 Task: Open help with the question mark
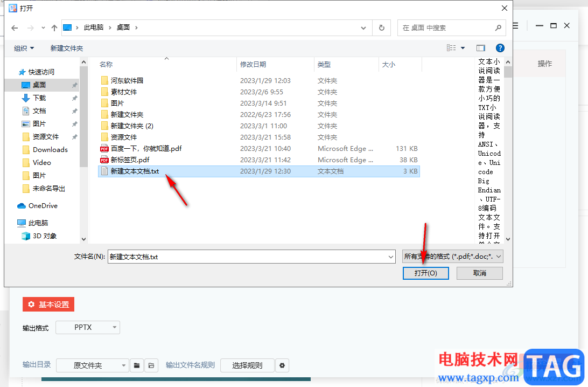pyautogui.click(x=500, y=48)
